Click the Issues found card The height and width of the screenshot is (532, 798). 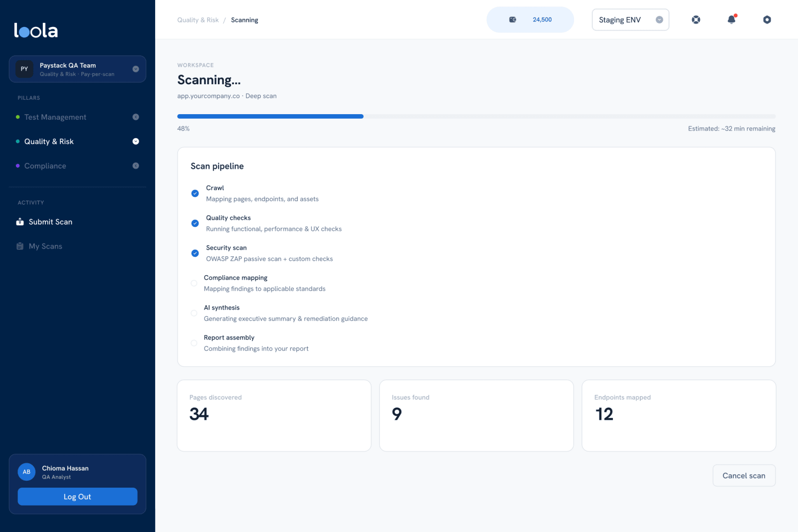point(476,416)
